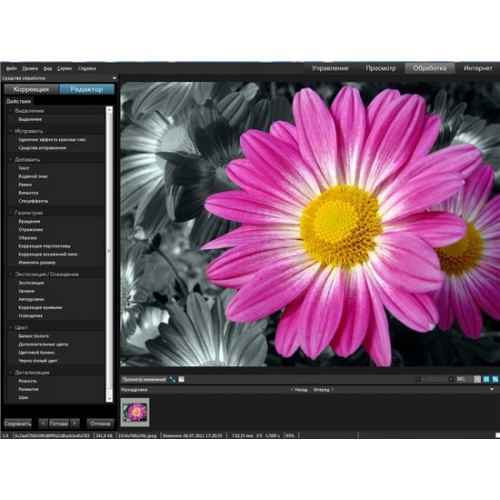Click the Готово button
Image resolution: width=500 pixels, height=500 pixels.
59,424
